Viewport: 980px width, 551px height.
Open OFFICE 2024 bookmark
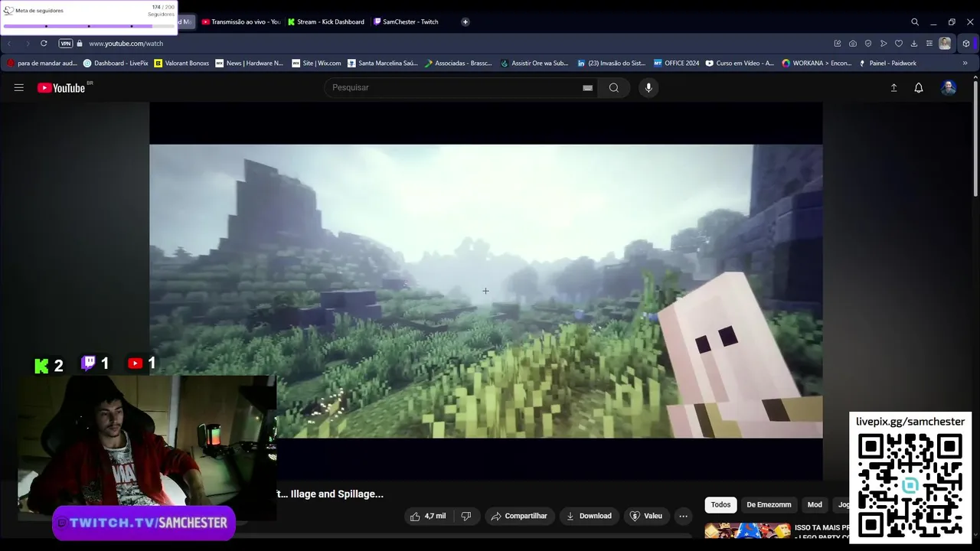pyautogui.click(x=677, y=64)
